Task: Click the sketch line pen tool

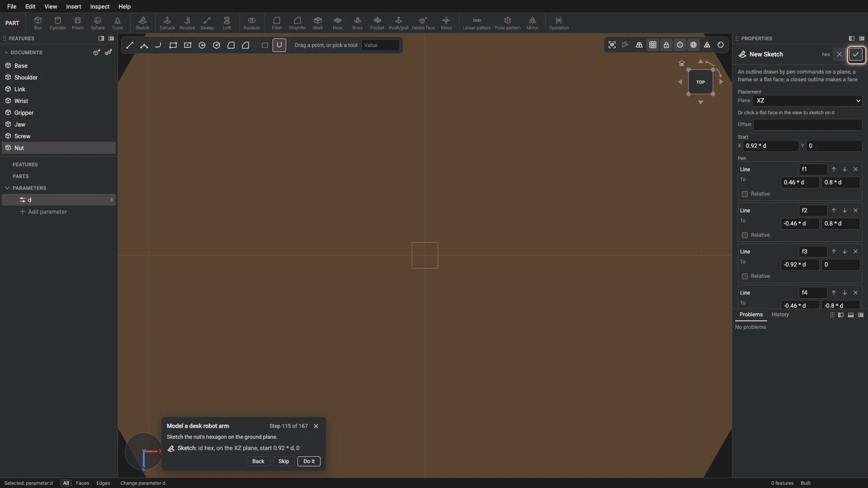Action: 130,45
